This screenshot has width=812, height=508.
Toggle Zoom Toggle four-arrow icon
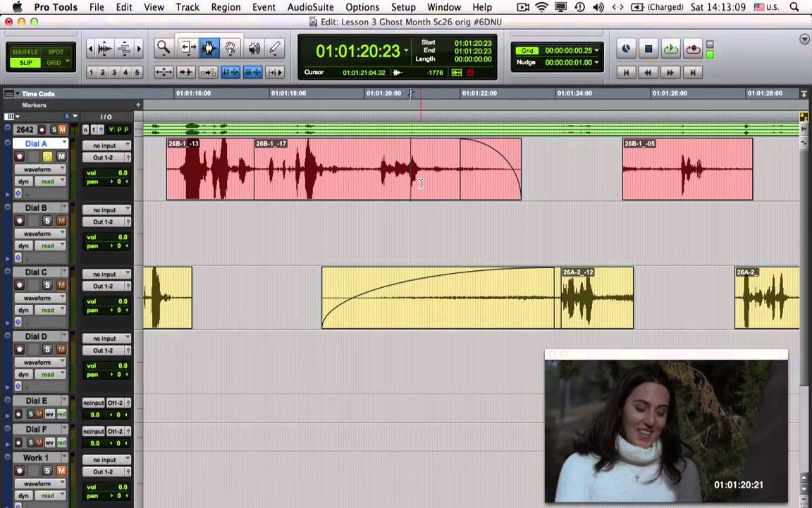(x=164, y=73)
